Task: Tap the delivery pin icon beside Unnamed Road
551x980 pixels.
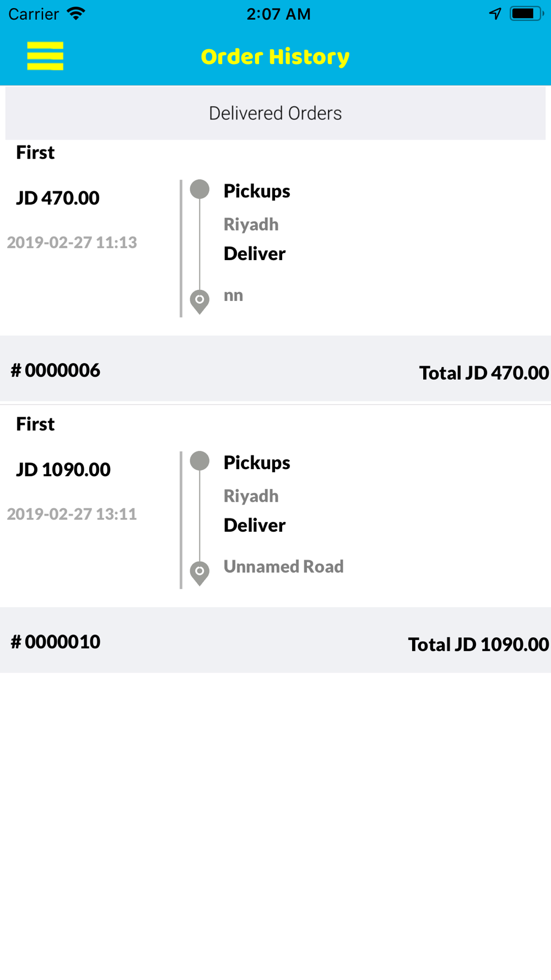Action: (x=199, y=573)
